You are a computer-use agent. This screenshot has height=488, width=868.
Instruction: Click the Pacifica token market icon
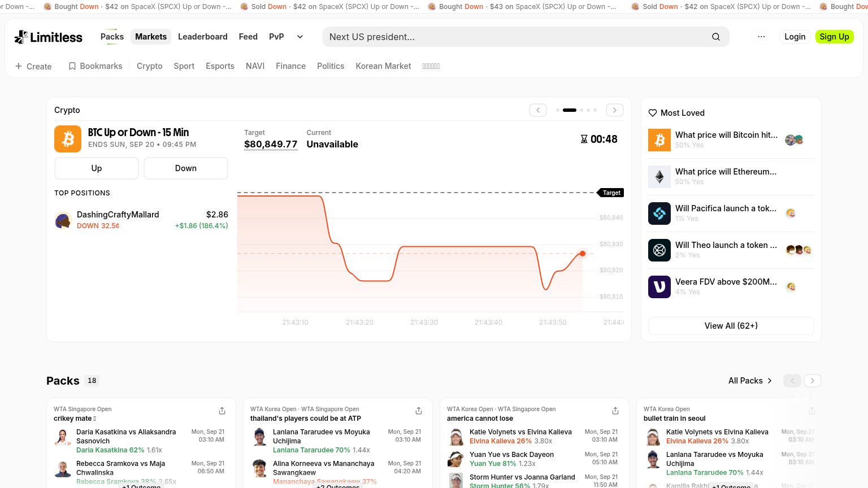pos(659,213)
